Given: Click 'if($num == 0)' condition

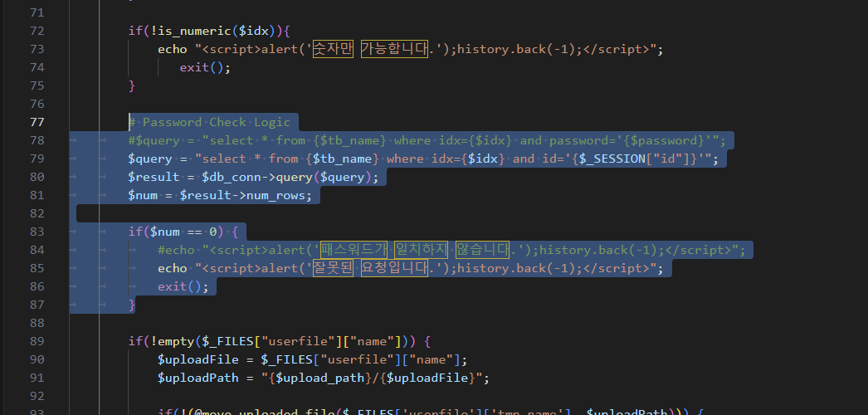Looking at the screenshot, I should click(x=176, y=232).
